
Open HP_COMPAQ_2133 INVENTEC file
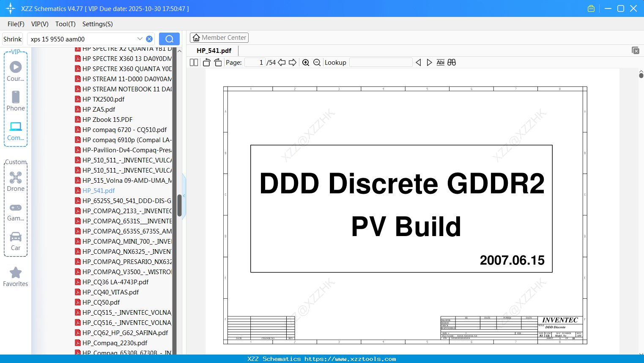[123, 211]
